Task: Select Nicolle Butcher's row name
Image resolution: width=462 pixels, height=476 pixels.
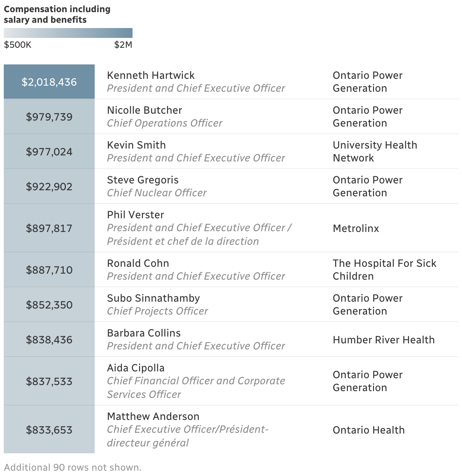Action: 144,110
